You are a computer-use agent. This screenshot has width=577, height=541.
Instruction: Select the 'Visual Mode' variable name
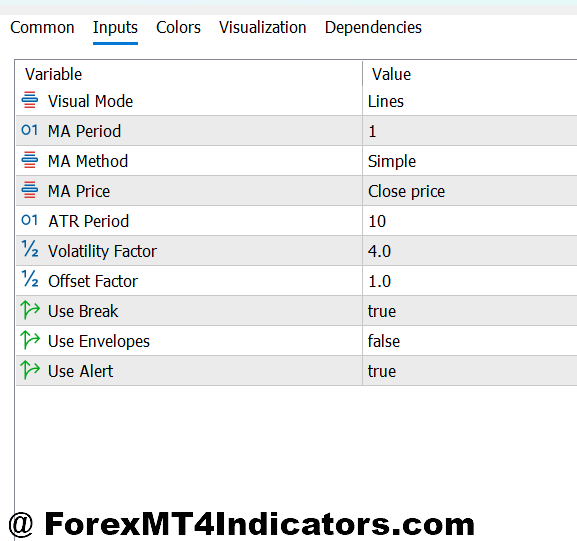point(91,102)
